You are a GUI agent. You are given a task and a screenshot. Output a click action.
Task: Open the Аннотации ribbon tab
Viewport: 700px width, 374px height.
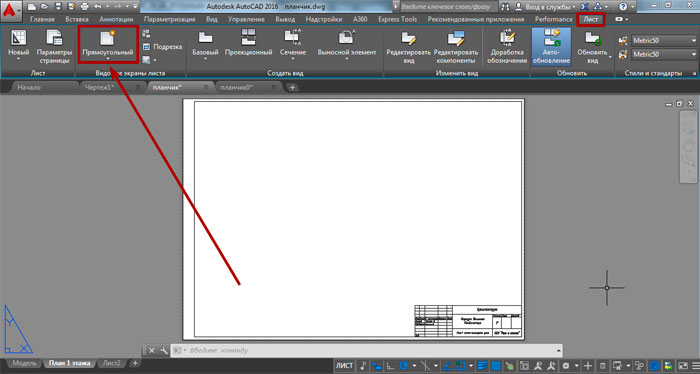pyautogui.click(x=116, y=19)
